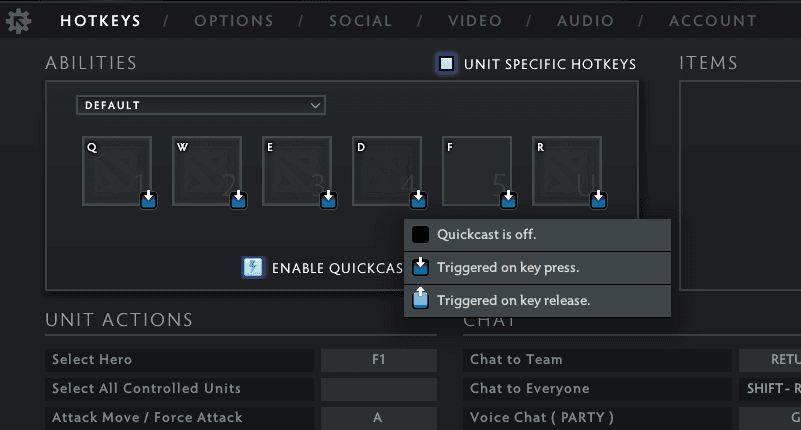The image size is (801, 430).
Task: Switch to the Options tab
Action: pos(234,21)
